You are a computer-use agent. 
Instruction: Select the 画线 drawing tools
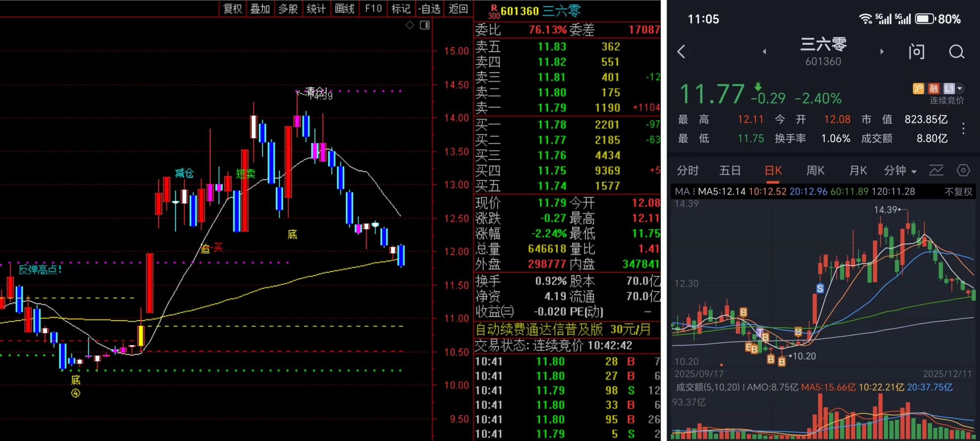(x=344, y=9)
